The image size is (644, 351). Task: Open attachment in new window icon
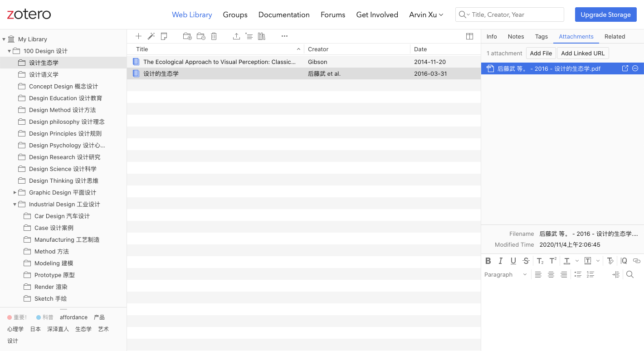[625, 68]
